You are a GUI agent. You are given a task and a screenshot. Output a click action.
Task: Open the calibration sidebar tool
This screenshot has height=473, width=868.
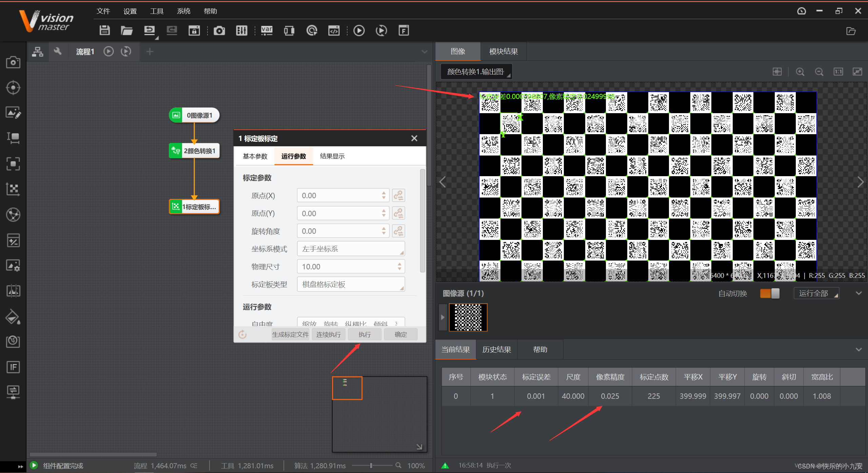pos(13,189)
